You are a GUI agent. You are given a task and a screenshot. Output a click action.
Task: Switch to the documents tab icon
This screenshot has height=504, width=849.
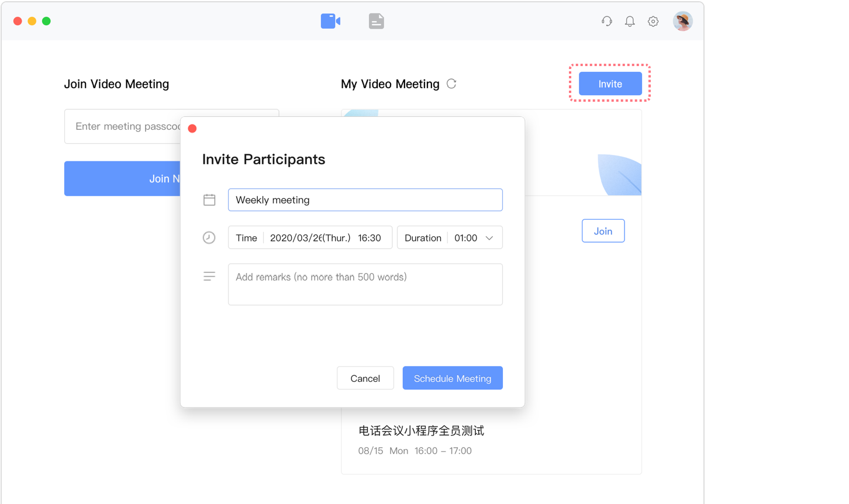(x=377, y=22)
